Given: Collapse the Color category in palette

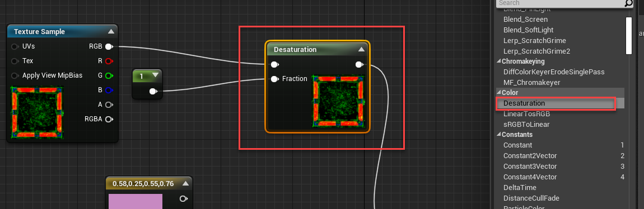Looking at the screenshot, I should pos(499,93).
